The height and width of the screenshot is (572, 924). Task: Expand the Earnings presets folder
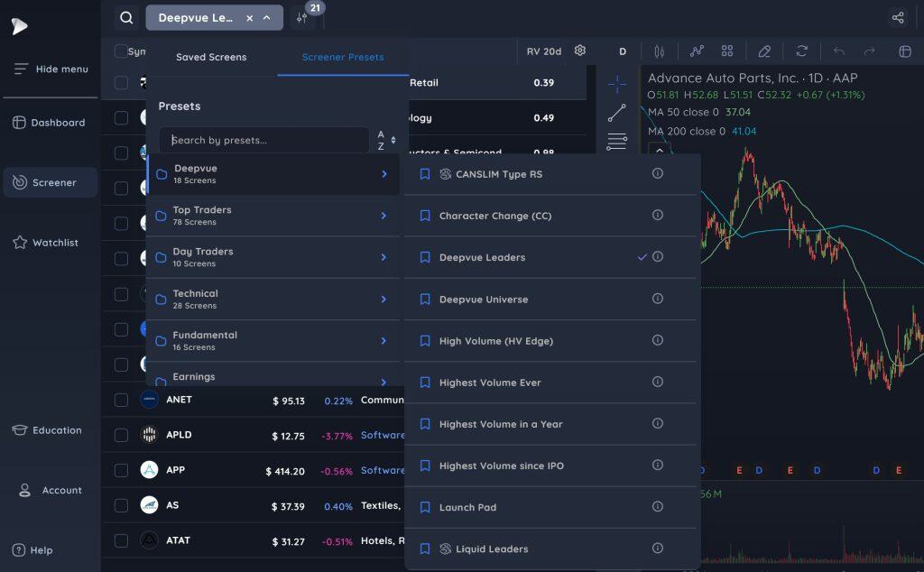point(273,375)
